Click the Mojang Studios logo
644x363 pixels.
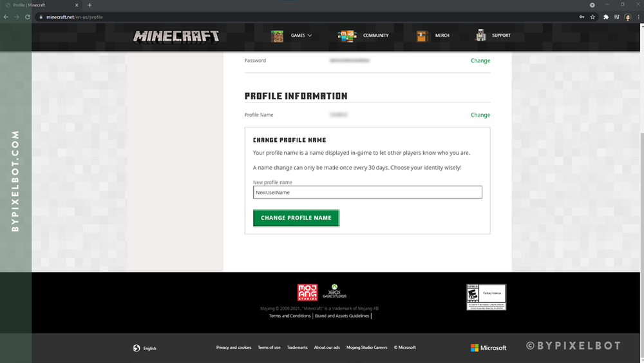click(307, 292)
